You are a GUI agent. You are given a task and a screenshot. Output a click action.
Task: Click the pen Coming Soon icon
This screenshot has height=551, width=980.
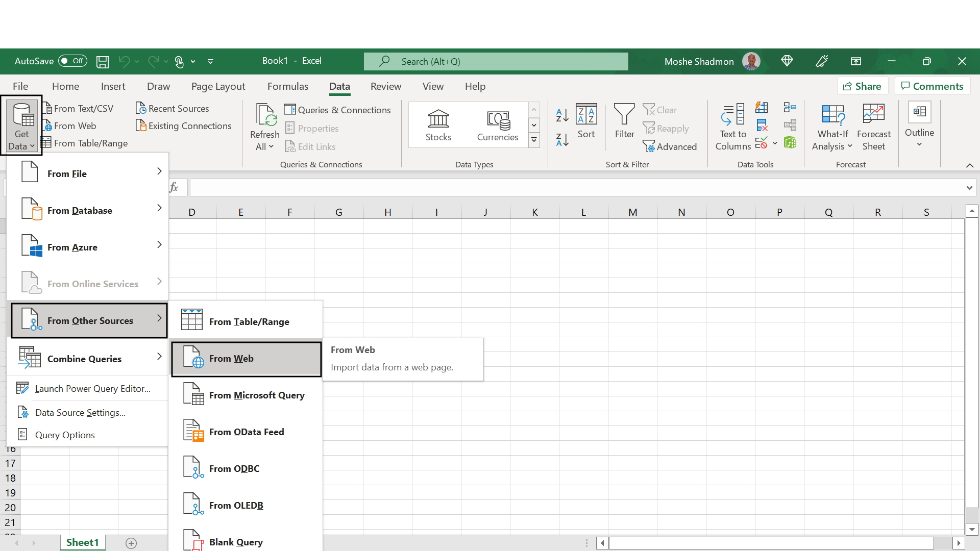[x=822, y=61]
